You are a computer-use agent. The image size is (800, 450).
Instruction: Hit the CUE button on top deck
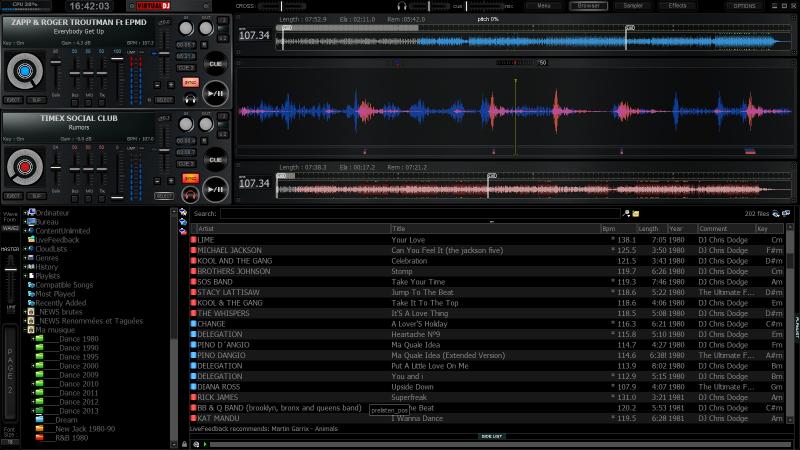[215, 64]
